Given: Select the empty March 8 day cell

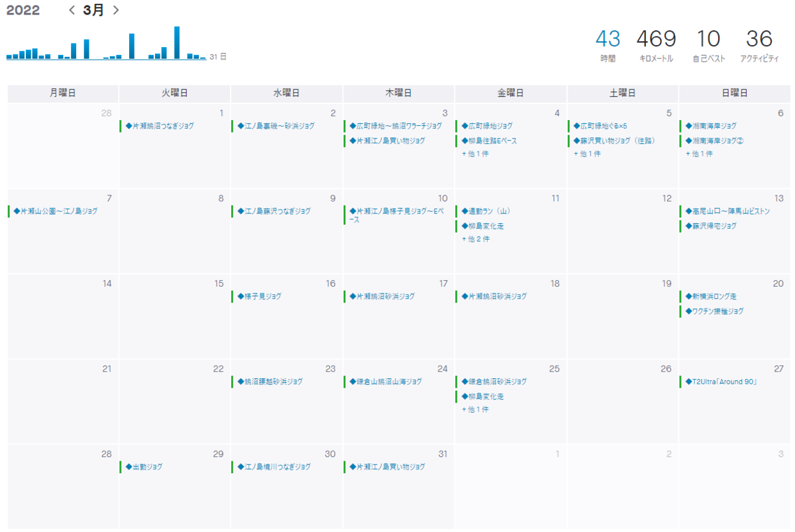Looking at the screenshot, I should pyautogui.click(x=175, y=231).
